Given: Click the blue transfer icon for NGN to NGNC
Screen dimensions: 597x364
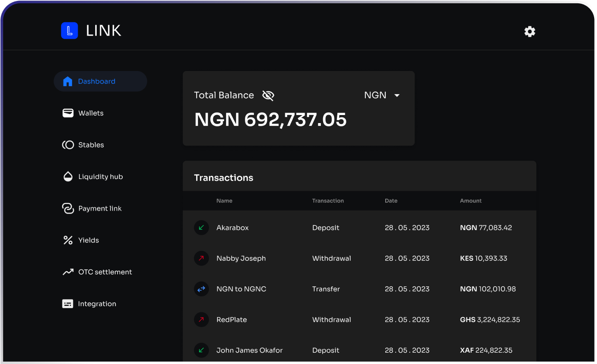Looking at the screenshot, I should coord(201,289).
